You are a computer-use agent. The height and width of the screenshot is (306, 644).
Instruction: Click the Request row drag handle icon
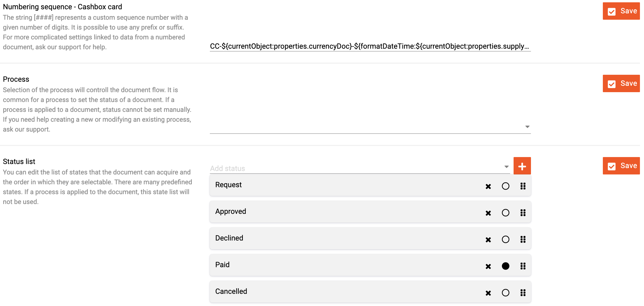pyautogui.click(x=523, y=186)
